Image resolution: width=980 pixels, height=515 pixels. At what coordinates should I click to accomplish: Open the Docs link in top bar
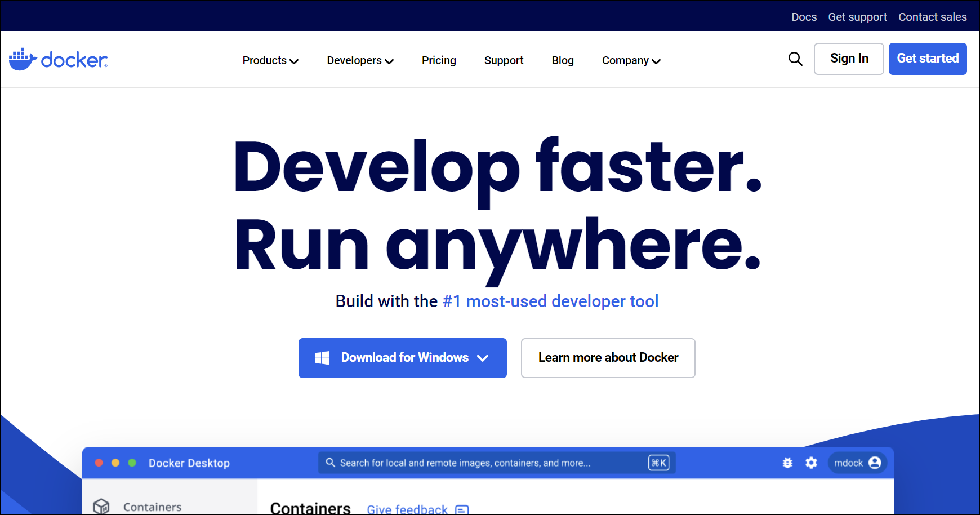pos(804,17)
